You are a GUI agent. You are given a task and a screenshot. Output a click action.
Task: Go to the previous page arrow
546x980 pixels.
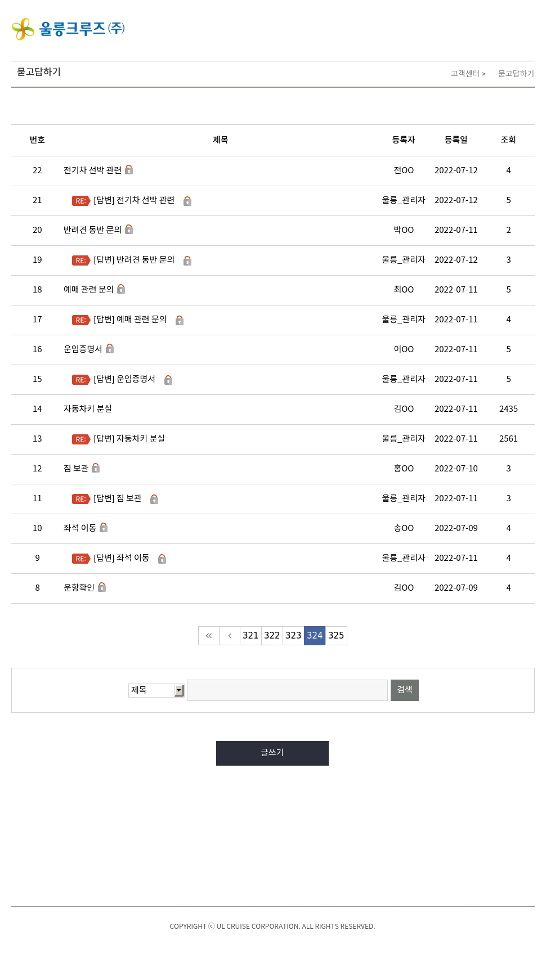tap(230, 636)
